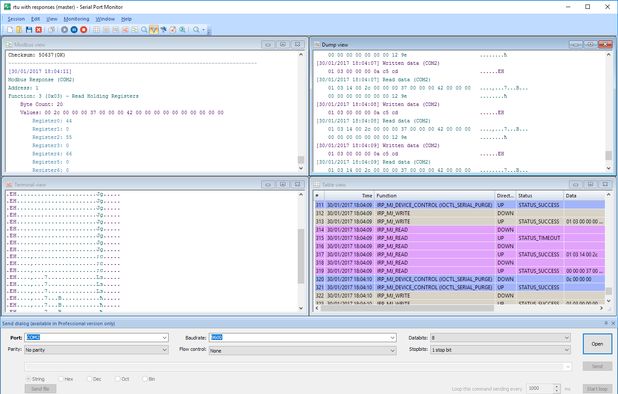Expand the Baudrate dropdown
Screen dimensions: 618x394
pos(393,338)
